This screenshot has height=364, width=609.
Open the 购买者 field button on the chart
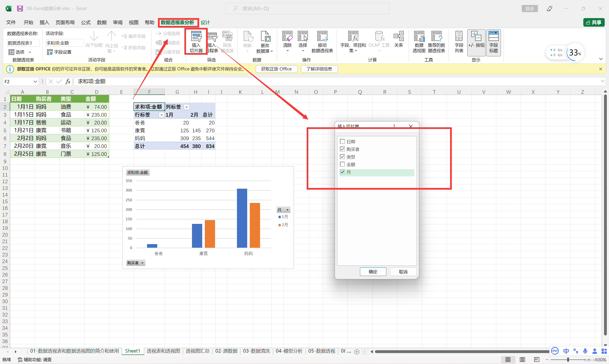[x=135, y=263]
